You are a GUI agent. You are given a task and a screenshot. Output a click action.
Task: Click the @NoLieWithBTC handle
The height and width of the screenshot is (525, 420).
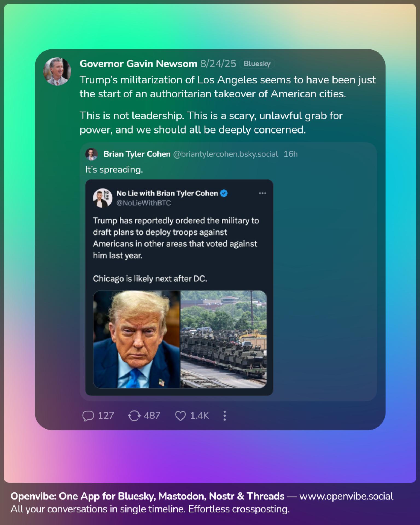point(144,203)
